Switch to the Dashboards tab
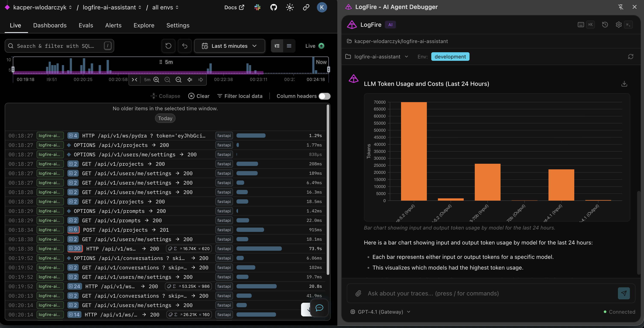 50,25
